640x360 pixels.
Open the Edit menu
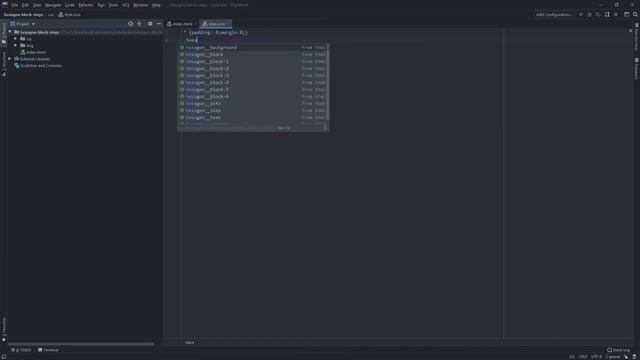click(25, 5)
